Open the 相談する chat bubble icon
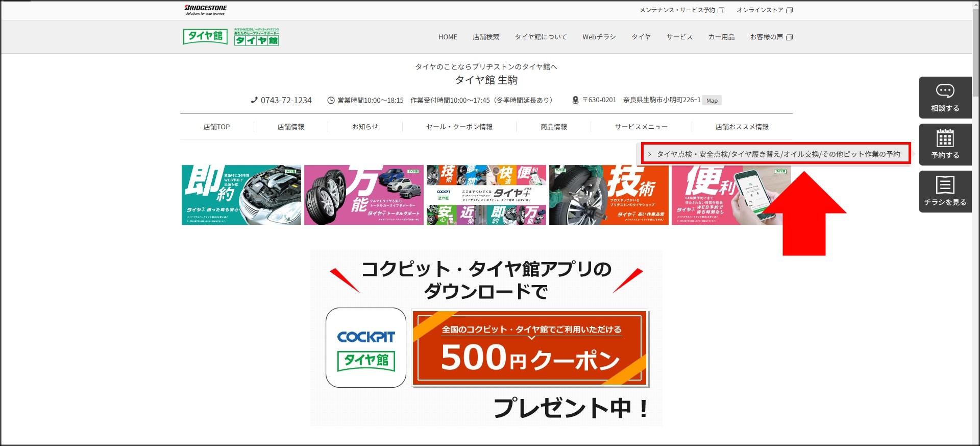The image size is (980, 446). (945, 91)
